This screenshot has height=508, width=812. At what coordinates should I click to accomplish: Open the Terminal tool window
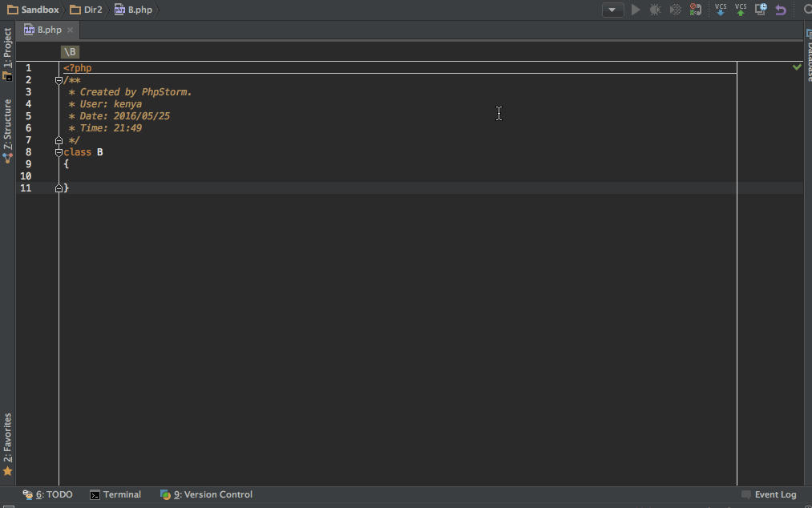click(115, 494)
